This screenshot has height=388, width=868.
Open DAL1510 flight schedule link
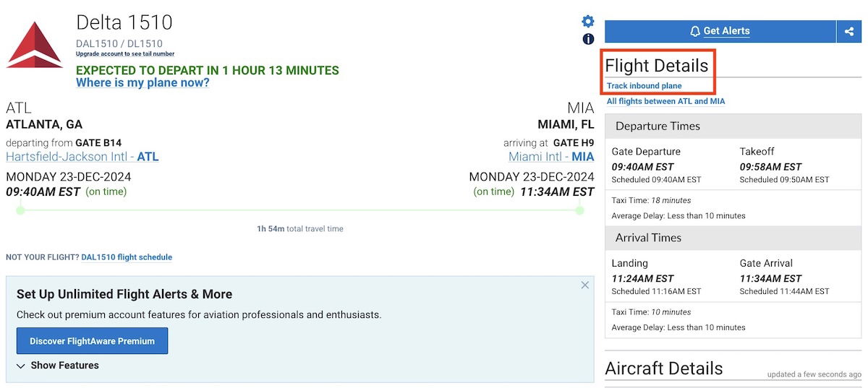[x=127, y=257]
